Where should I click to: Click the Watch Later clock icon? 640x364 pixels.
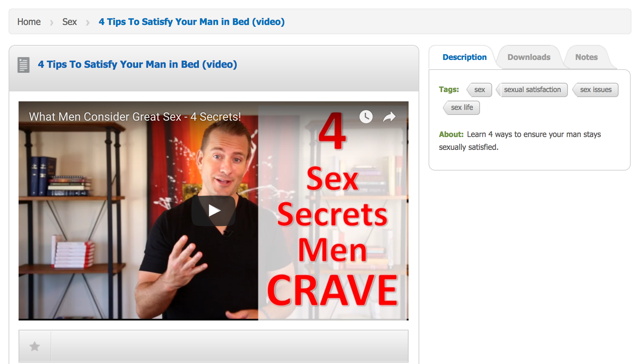pyautogui.click(x=366, y=117)
